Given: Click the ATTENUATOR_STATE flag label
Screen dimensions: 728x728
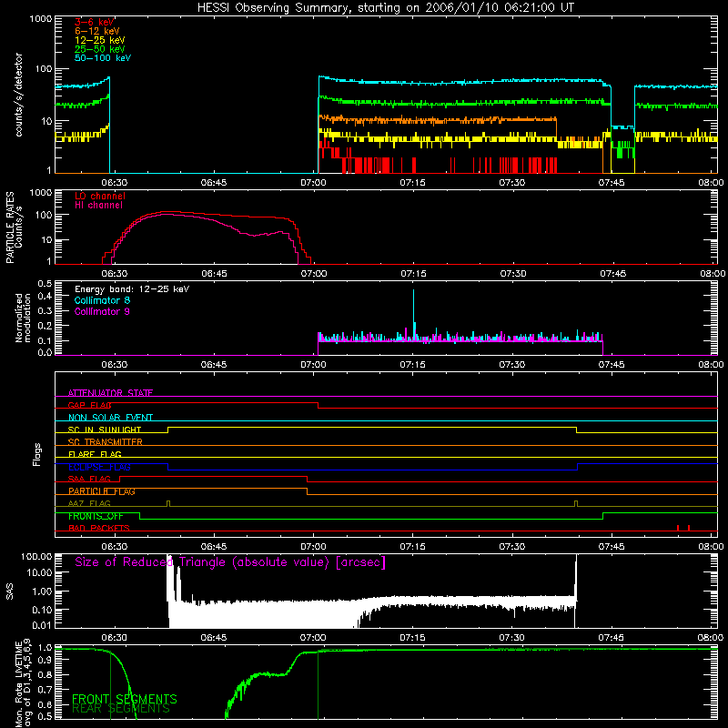Looking at the screenshot, I should click(x=110, y=393).
